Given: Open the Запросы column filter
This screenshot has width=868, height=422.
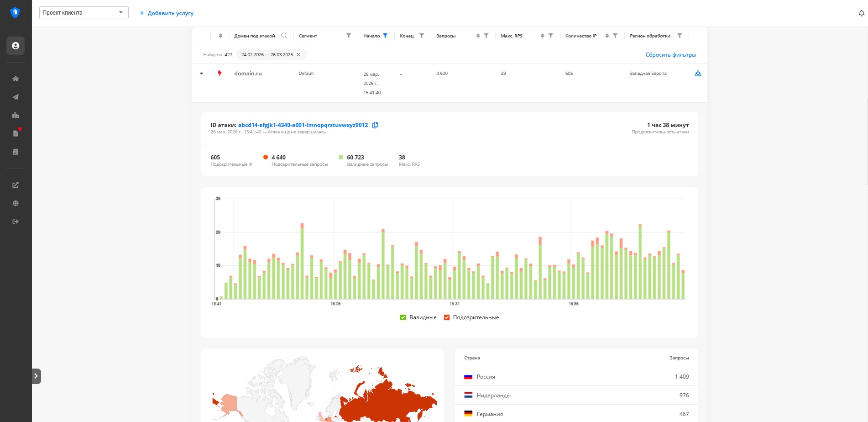Looking at the screenshot, I should (x=486, y=36).
